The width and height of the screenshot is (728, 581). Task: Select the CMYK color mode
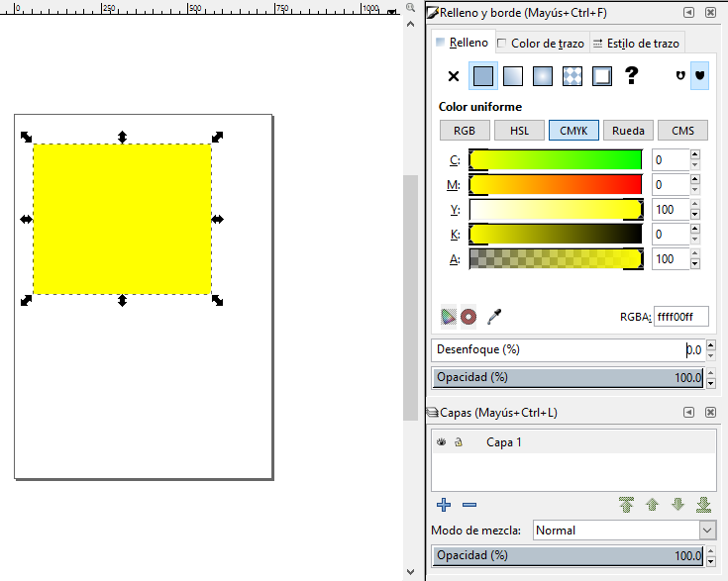pos(573,131)
